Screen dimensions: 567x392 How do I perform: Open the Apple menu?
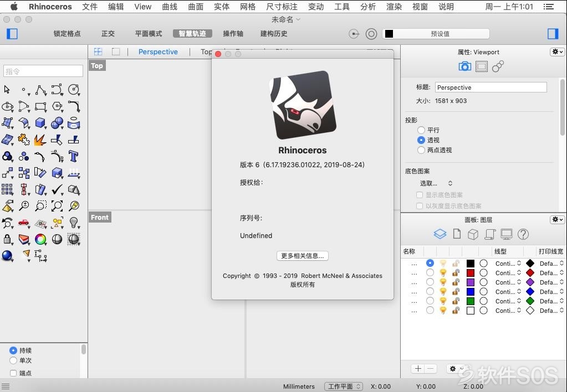tap(14, 7)
